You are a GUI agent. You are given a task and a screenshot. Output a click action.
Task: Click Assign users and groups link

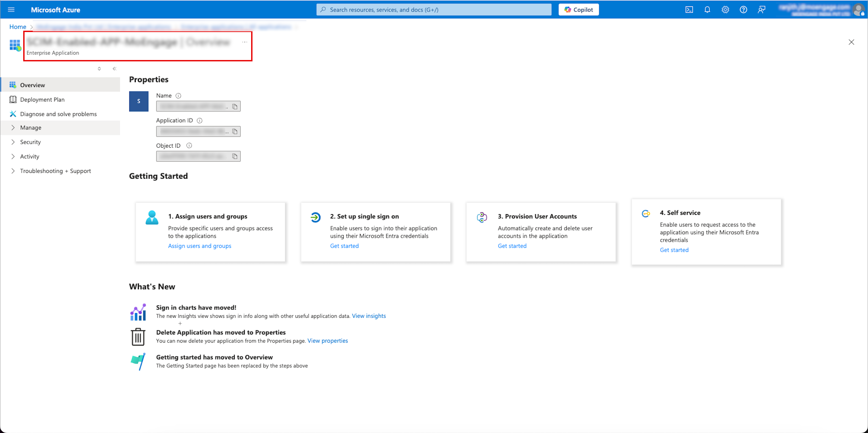click(199, 246)
